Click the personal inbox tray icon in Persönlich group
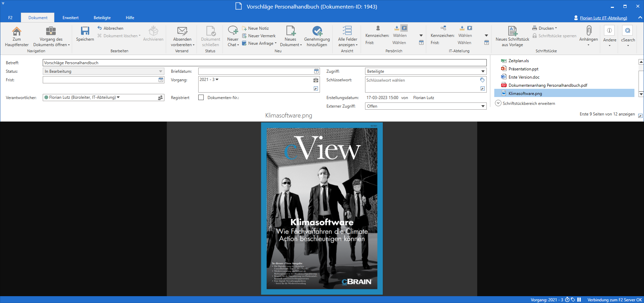This screenshot has height=303, width=644. pos(397,28)
